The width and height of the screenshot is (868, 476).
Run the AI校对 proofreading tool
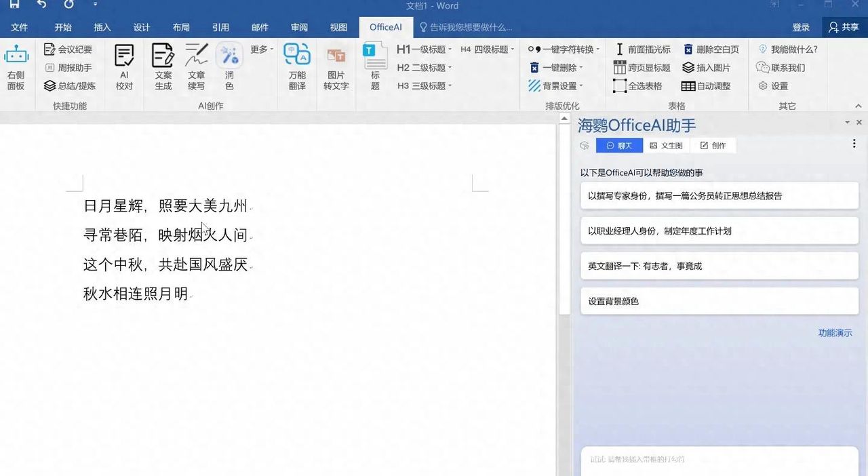pos(124,68)
